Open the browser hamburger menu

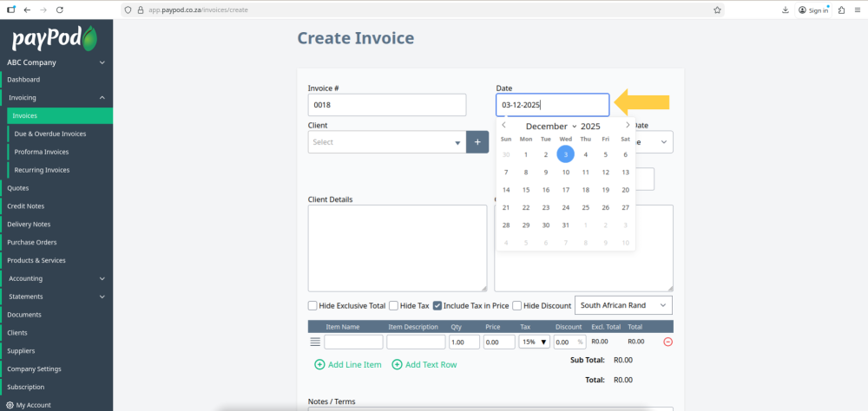pyautogui.click(x=858, y=10)
